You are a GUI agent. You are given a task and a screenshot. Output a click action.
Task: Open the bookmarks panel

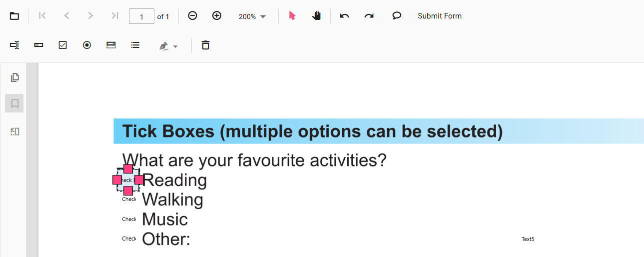(x=15, y=103)
